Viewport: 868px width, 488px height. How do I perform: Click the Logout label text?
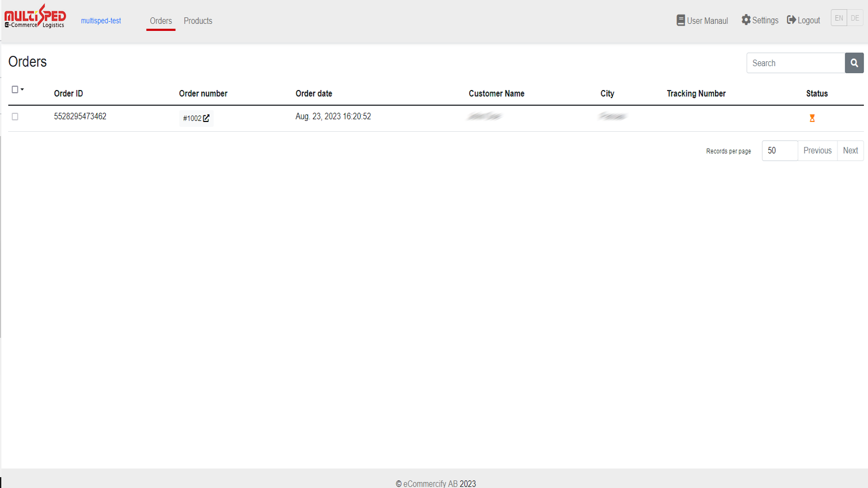[809, 20]
